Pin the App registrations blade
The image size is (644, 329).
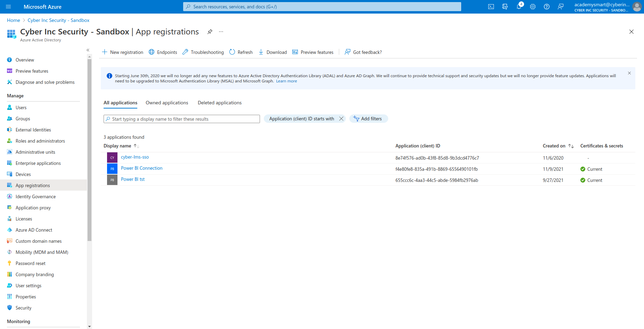point(210,32)
